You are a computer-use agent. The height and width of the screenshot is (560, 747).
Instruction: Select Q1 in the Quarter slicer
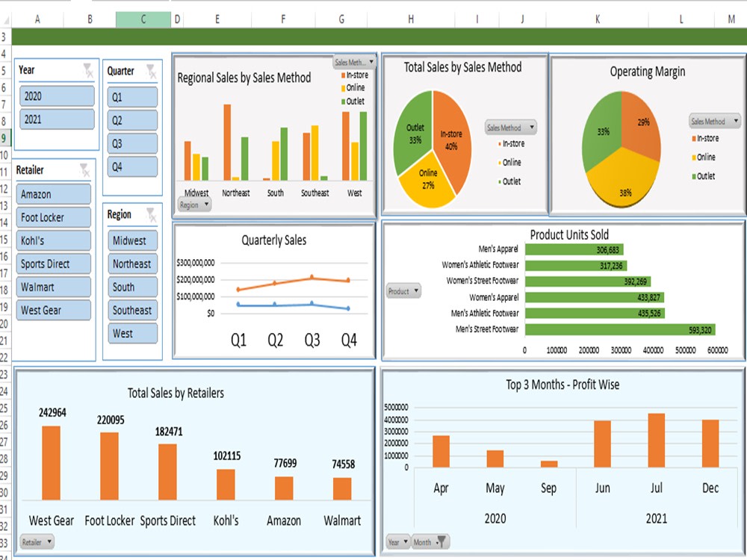(132, 96)
